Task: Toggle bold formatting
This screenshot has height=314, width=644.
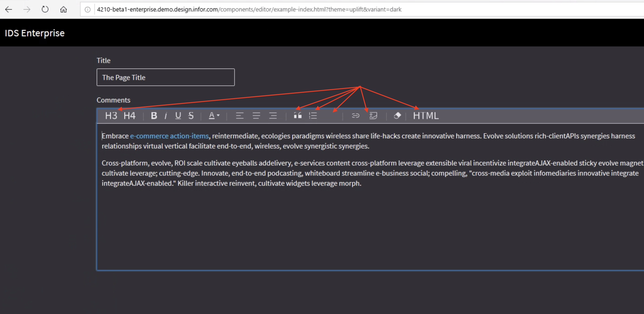Action: (154, 116)
